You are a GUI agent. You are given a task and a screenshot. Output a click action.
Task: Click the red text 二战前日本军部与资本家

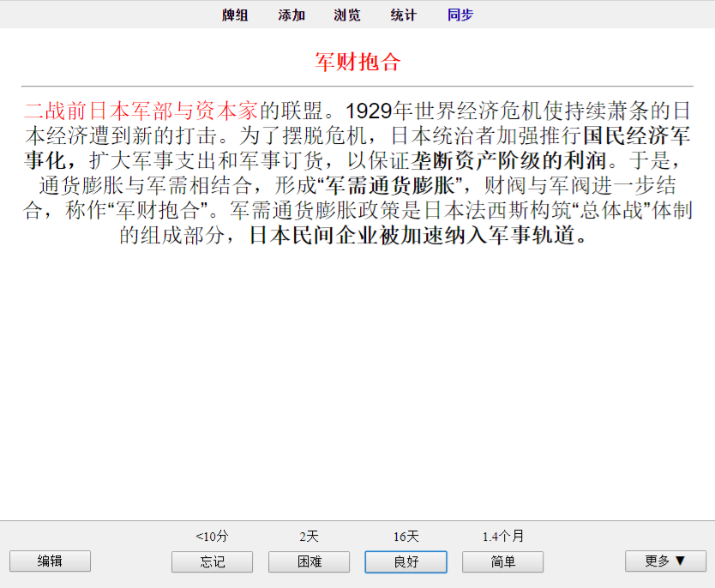[x=141, y=111]
